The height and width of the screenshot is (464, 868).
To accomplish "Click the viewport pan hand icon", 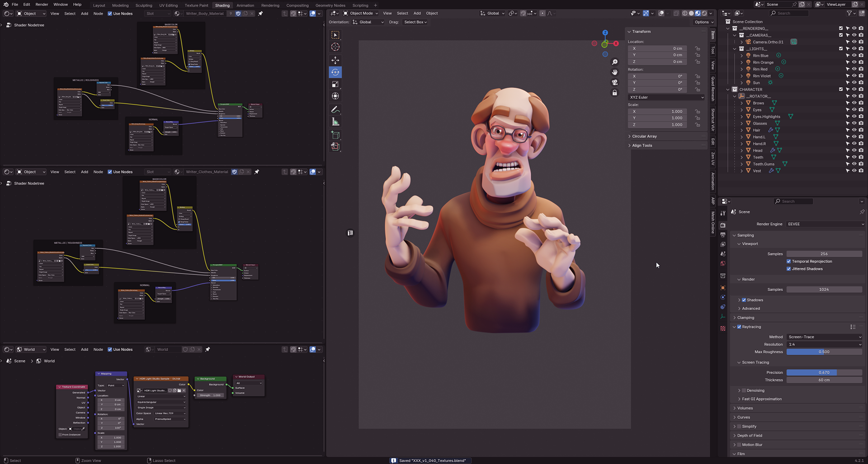I will pyautogui.click(x=615, y=72).
